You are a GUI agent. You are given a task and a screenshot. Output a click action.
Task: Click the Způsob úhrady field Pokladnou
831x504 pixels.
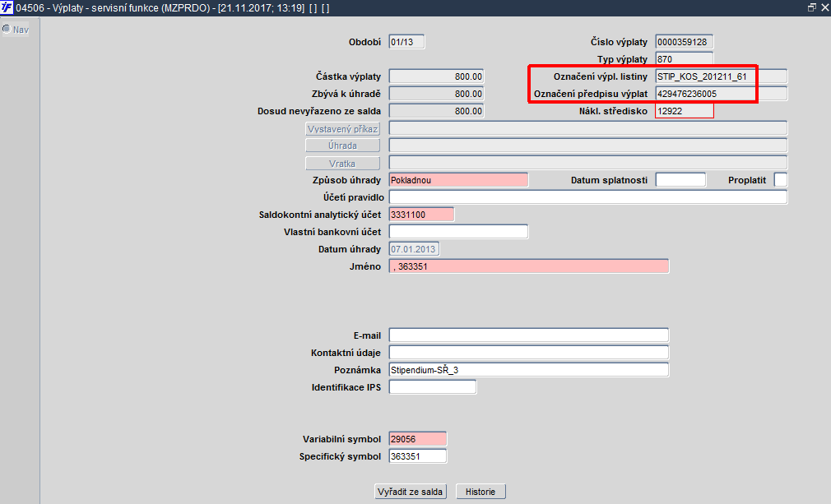tap(458, 180)
